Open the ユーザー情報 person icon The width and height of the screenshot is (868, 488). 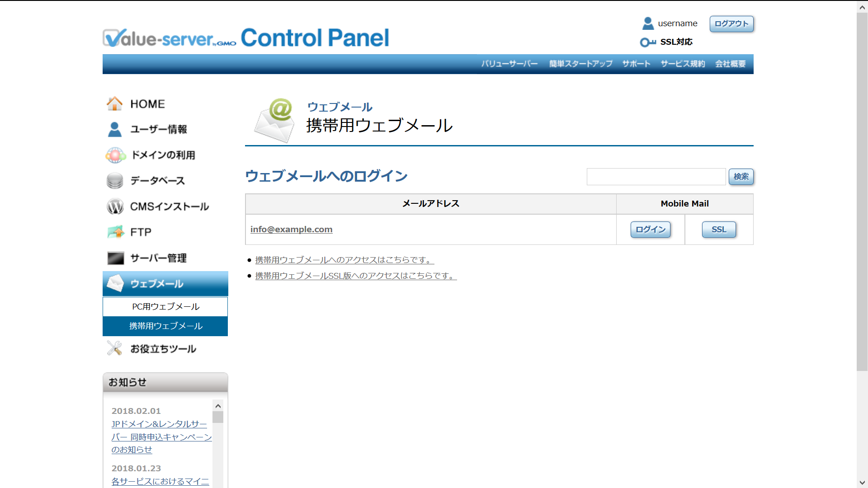tap(114, 129)
